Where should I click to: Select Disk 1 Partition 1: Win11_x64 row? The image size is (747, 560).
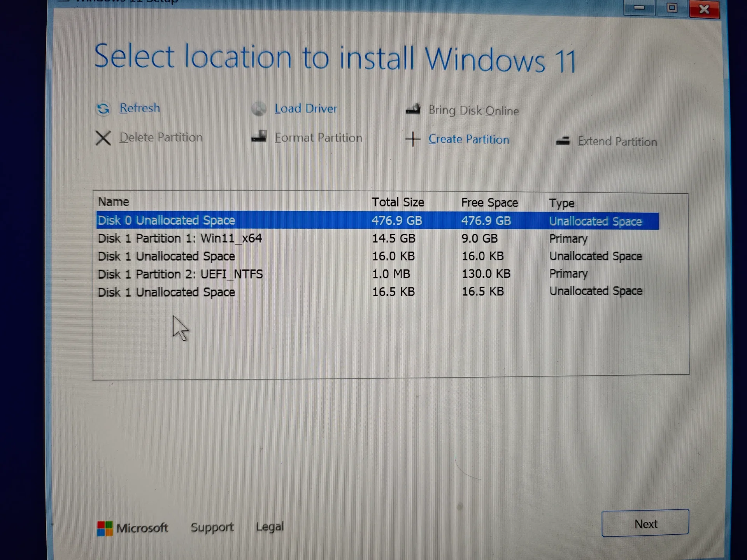(x=377, y=238)
